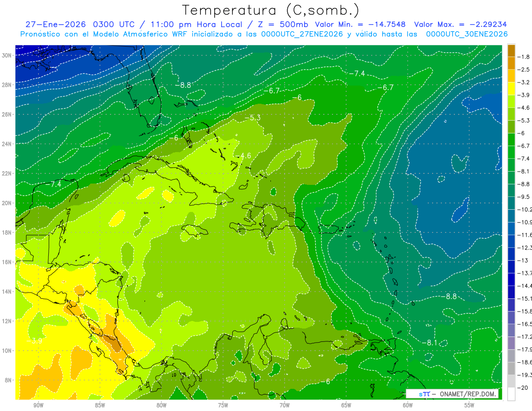Image resolution: width=532 pixels, height=411 pixels.
Task: Click the 26N latitude axis label
Action: (x=8, y=114)
